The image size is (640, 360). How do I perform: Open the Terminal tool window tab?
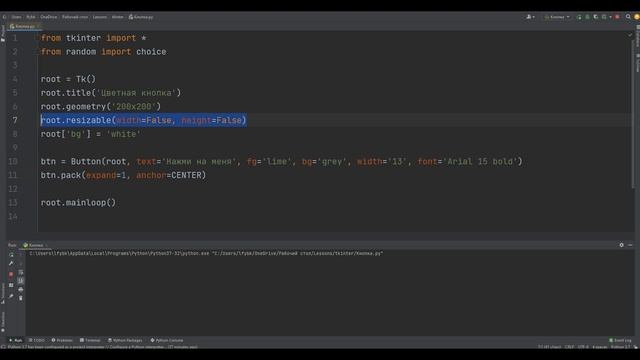pos(90,340)
